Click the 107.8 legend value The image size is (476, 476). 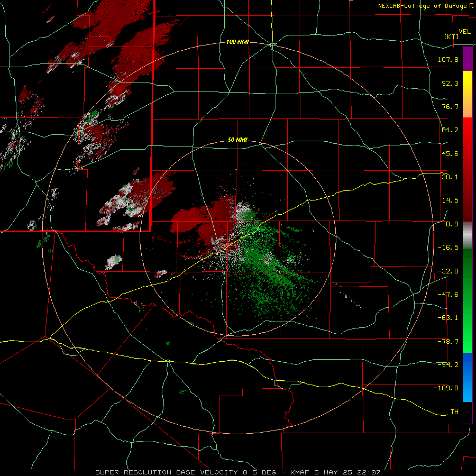click(x=448, y=59)
